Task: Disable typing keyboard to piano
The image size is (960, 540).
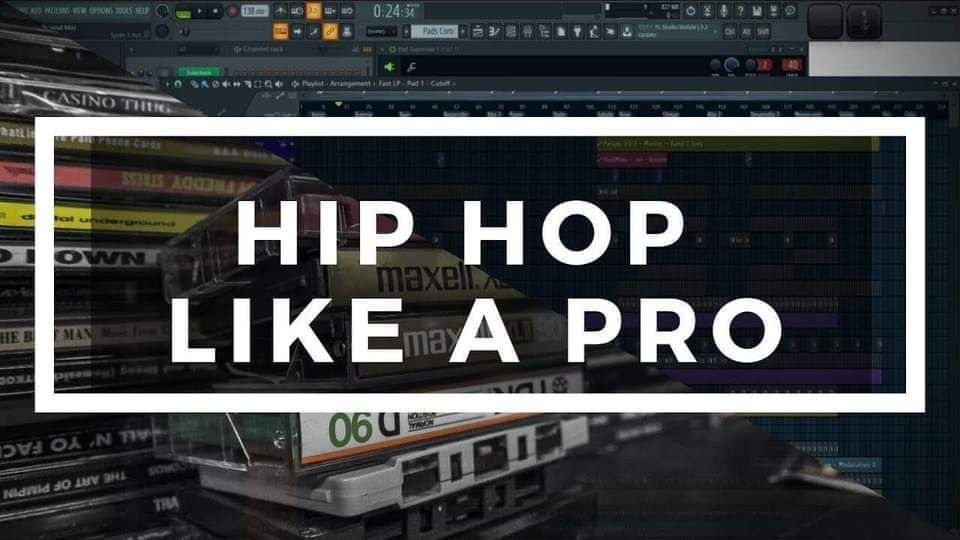Action: click(280, 31)
